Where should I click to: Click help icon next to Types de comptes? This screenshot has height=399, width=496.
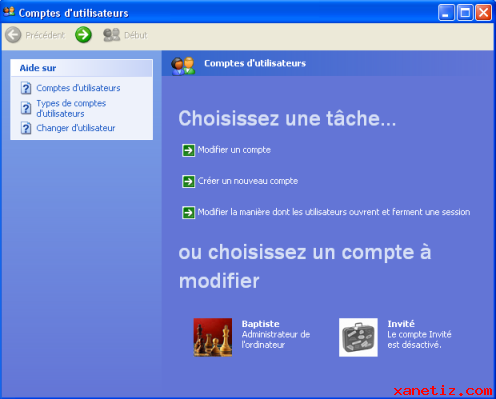tap(26, 108)
